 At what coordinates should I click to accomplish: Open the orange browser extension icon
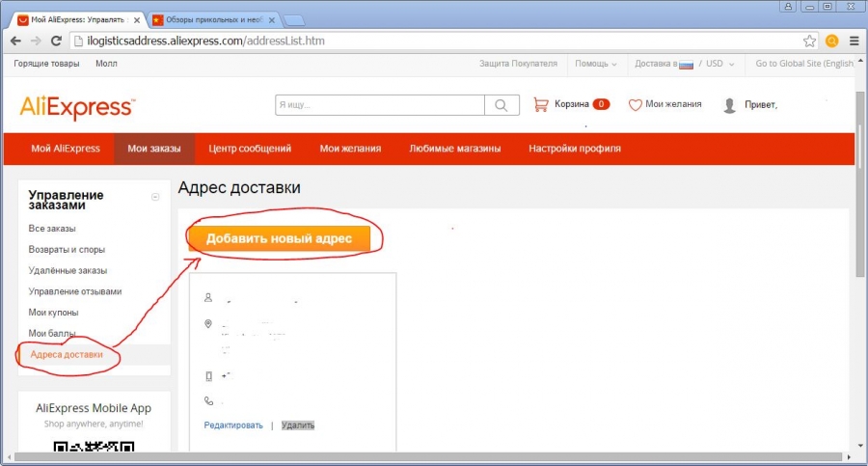[831, 41]
